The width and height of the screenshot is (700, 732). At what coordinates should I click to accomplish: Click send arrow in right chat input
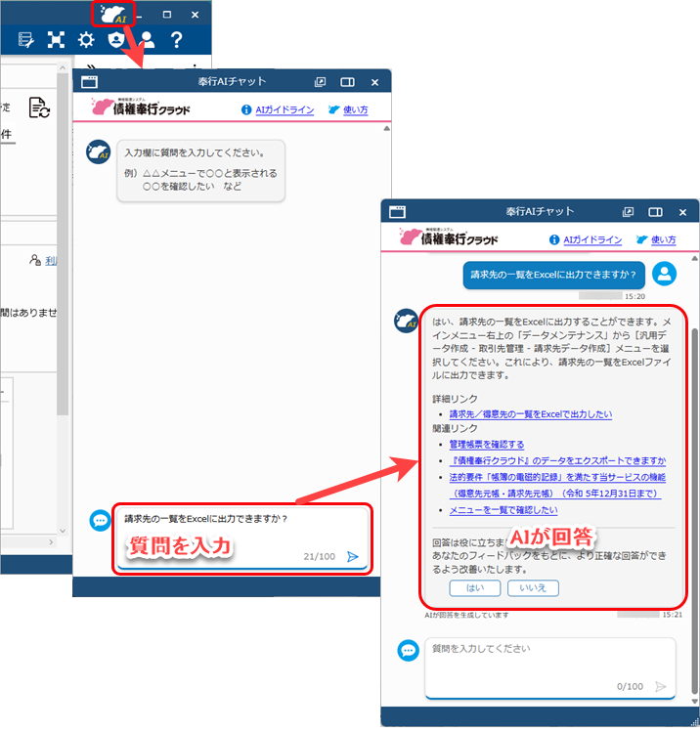(660, 686)
